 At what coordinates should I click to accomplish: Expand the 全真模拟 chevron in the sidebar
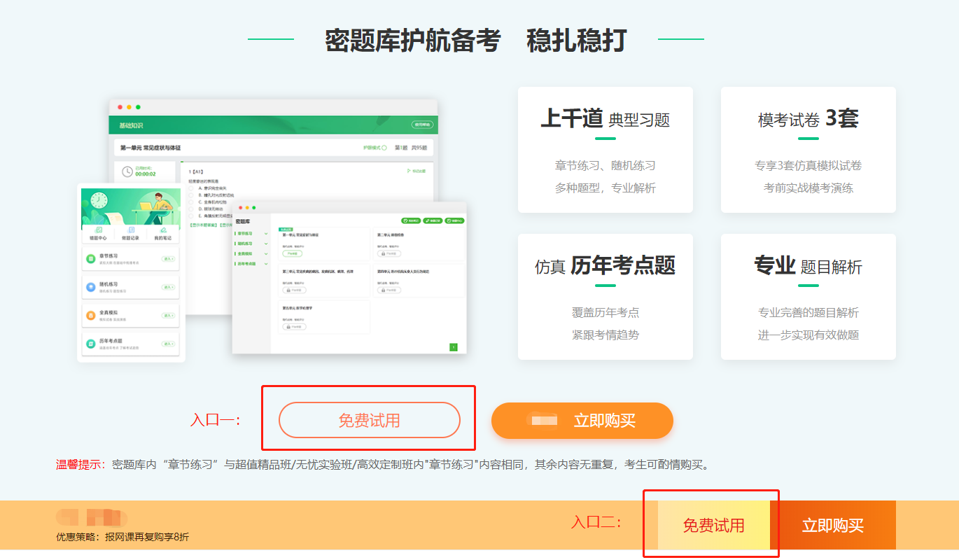click(x=266, y=253)
